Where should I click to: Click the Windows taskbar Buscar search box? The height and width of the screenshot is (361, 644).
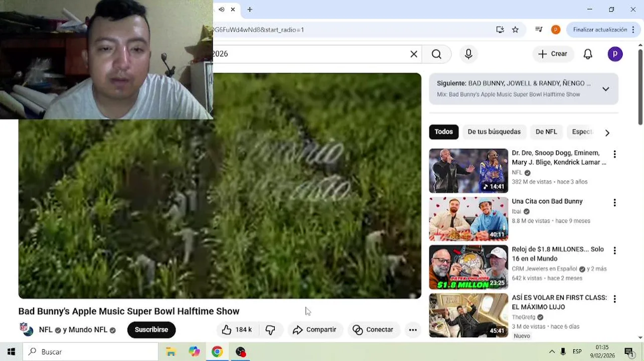90,352
